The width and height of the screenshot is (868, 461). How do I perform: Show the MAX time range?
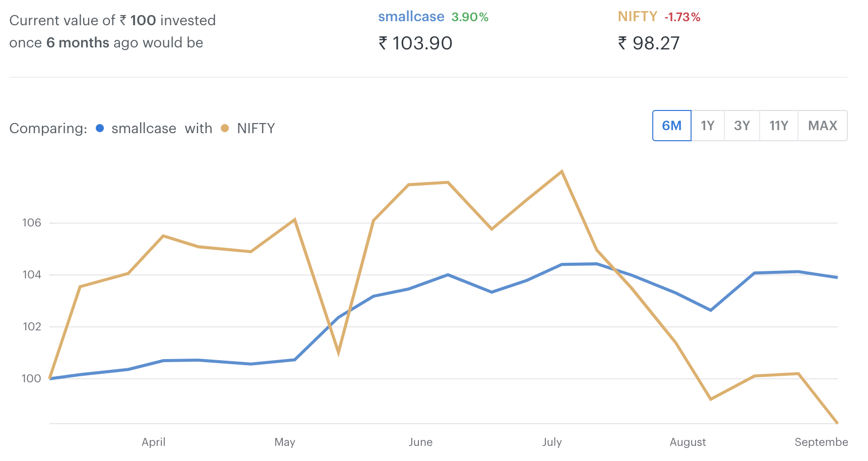823,126
